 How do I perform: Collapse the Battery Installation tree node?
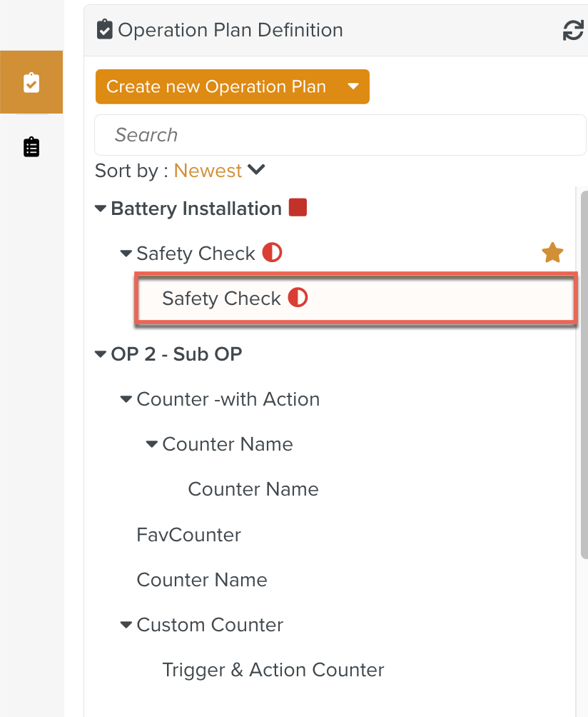click(101, 209)
